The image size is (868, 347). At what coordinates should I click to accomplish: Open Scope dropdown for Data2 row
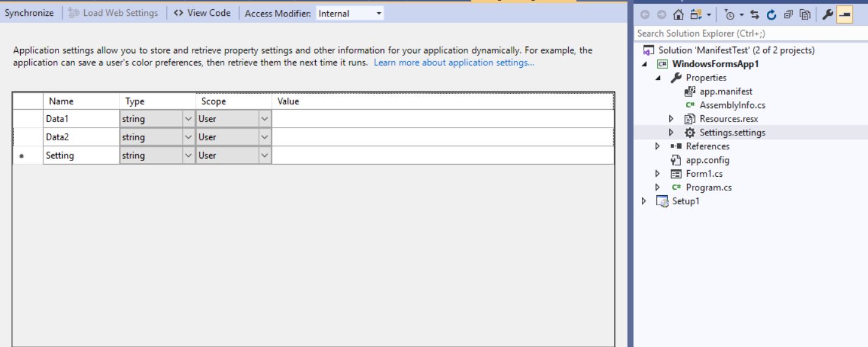(264, 137)
